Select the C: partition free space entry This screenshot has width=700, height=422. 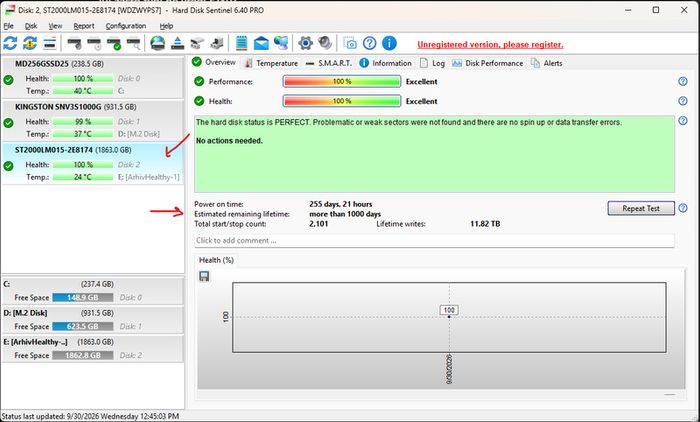click(92, 291)
